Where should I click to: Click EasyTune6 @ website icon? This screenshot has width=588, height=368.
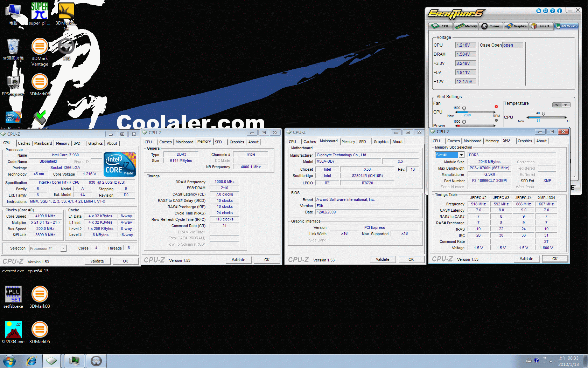click(546, 11)
